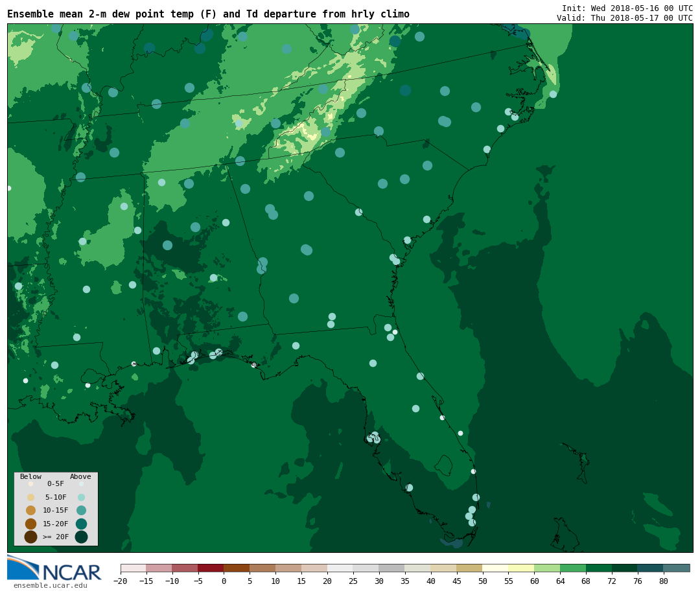
Task: Select the colorbar swatch between 60 and 64
Action: tap(547, 568)
